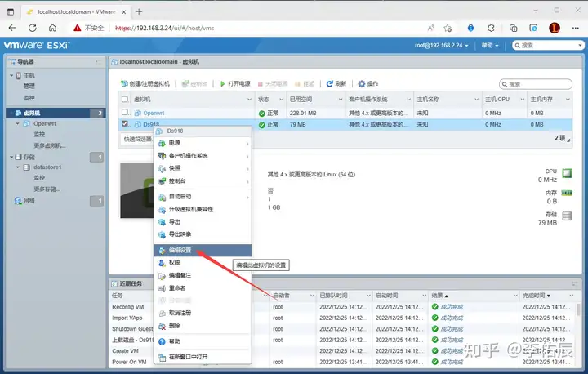The width and height of the screenshot is (588, 374).
Task: Click the Task (任务) column header
Action: pyautogui.click(x=117, y=296)
